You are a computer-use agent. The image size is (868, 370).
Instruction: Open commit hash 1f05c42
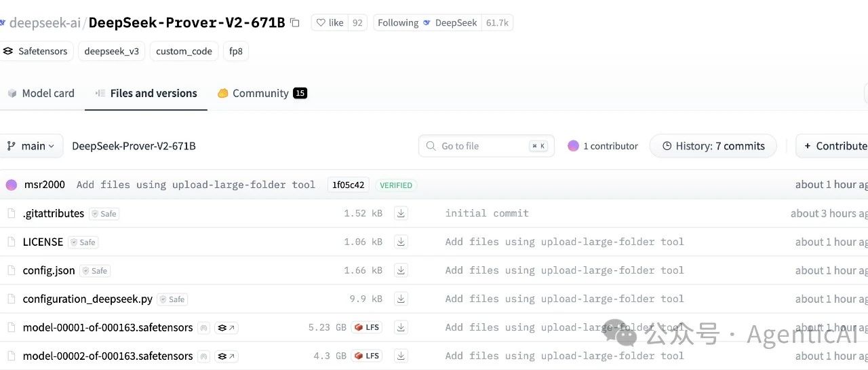348,185
